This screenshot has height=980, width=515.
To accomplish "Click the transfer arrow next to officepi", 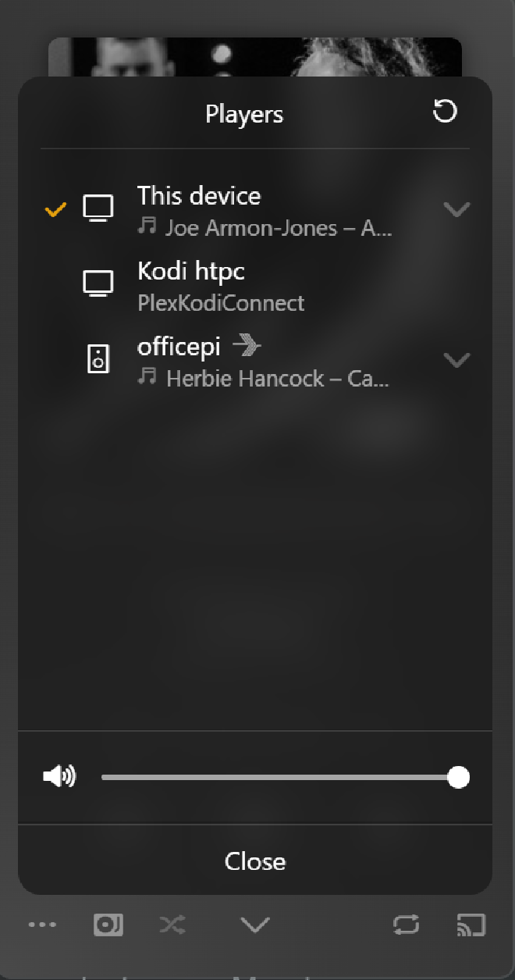I will 246,345.
